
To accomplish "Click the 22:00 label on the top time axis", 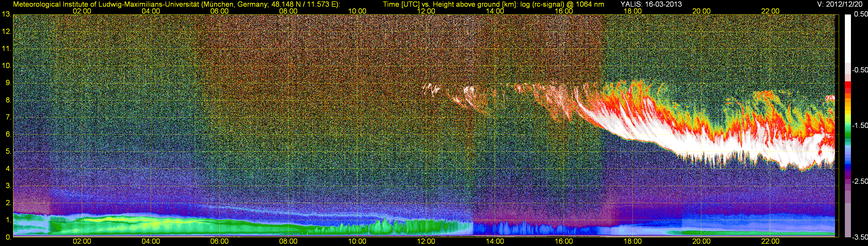I will tap(770, 11).
